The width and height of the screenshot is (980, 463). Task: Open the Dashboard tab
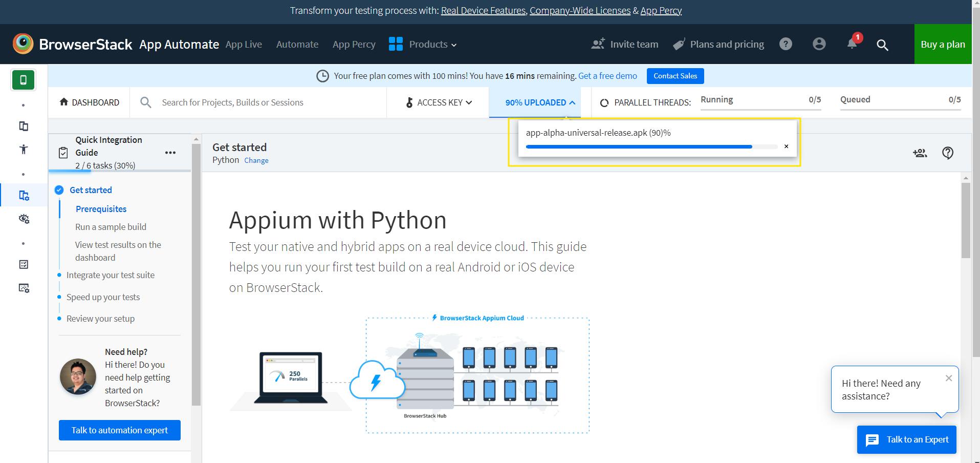coord(89,102)
